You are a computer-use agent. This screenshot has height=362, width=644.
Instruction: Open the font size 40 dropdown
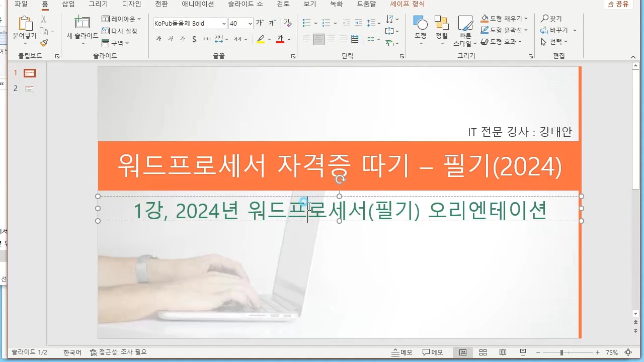tap(251, 23)
